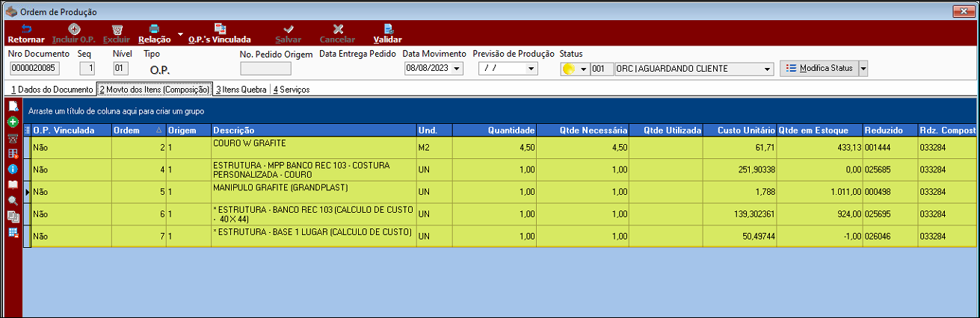Click the Retornar toolbar button
The width and height of the screenshot is (980, 318).
(26, 34)
